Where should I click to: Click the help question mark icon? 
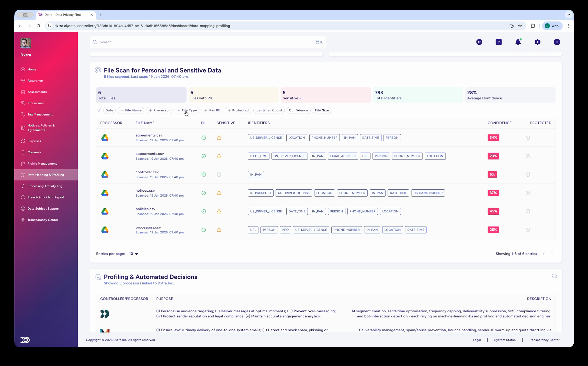coord(499,42)
